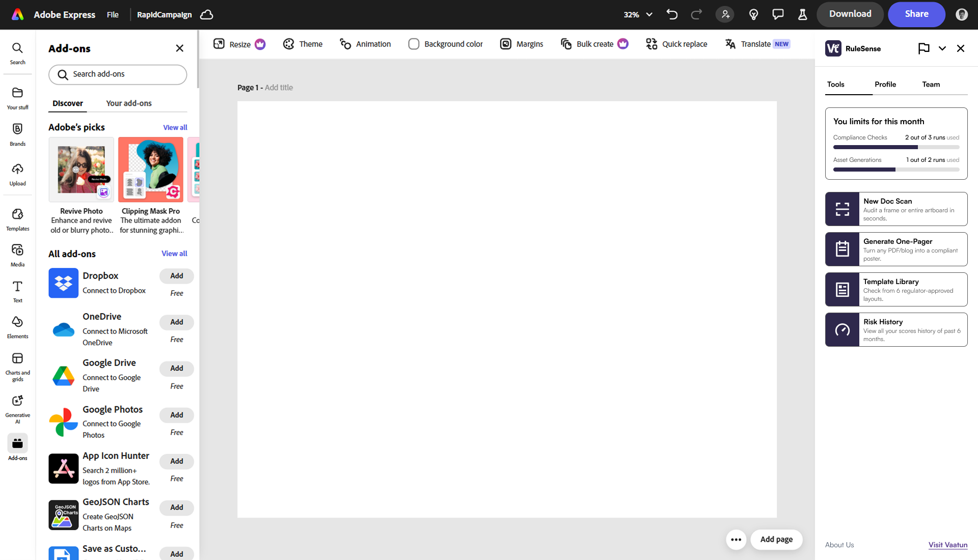Switch to the Profile tab
This screenshot has height=560, width=978.
[885, 85]
